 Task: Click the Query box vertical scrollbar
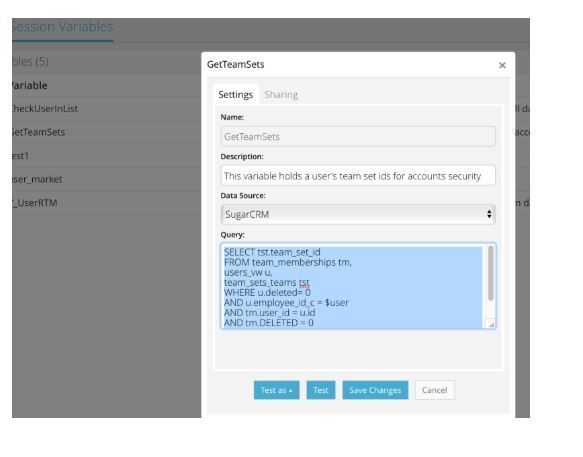coord(491,273)
